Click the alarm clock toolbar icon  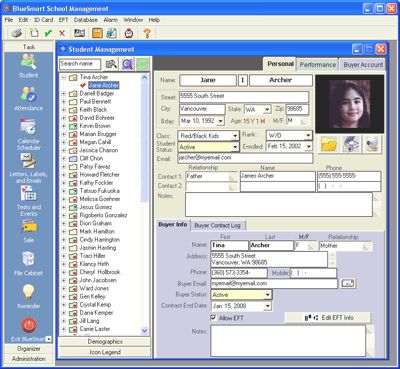(129, 33)
